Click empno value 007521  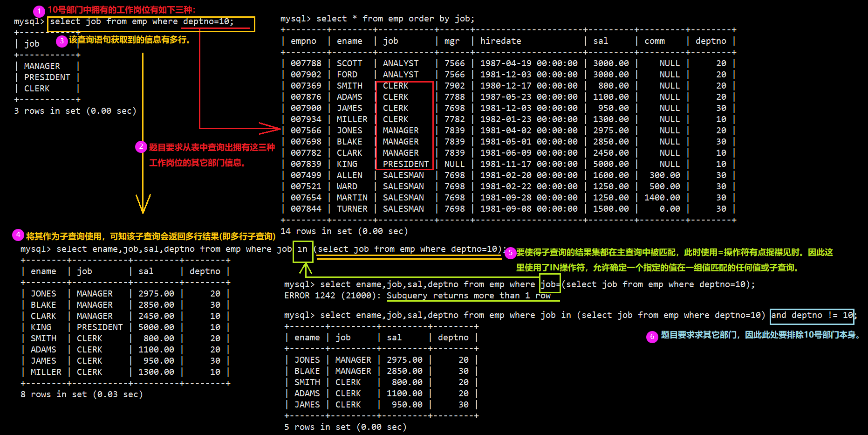pos(306,186)
